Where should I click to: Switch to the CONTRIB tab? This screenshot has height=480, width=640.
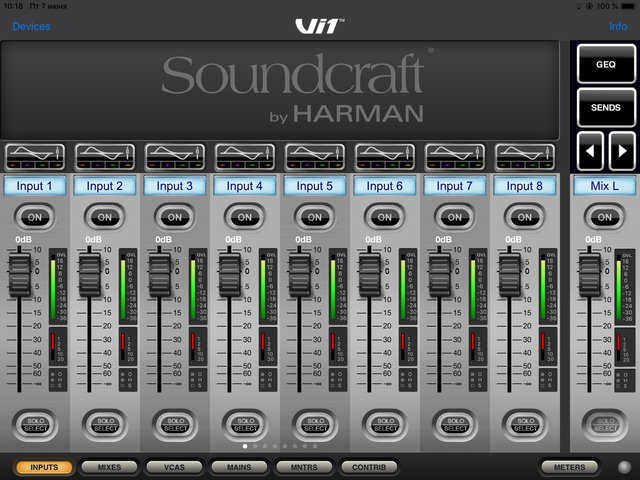tap(369, 467)
